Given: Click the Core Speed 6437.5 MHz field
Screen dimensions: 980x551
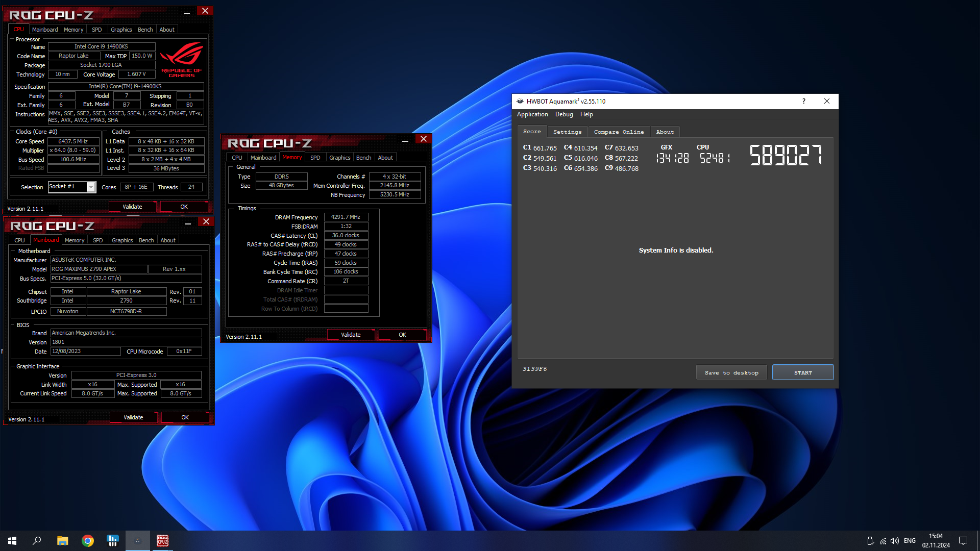Looking at the screenshot, I should [x=73, y=141].
